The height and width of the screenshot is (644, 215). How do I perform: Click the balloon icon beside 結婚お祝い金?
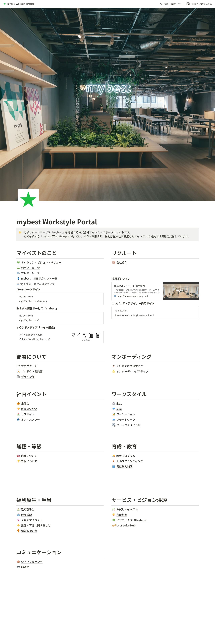pyautogui.click(x=18, y=531)
